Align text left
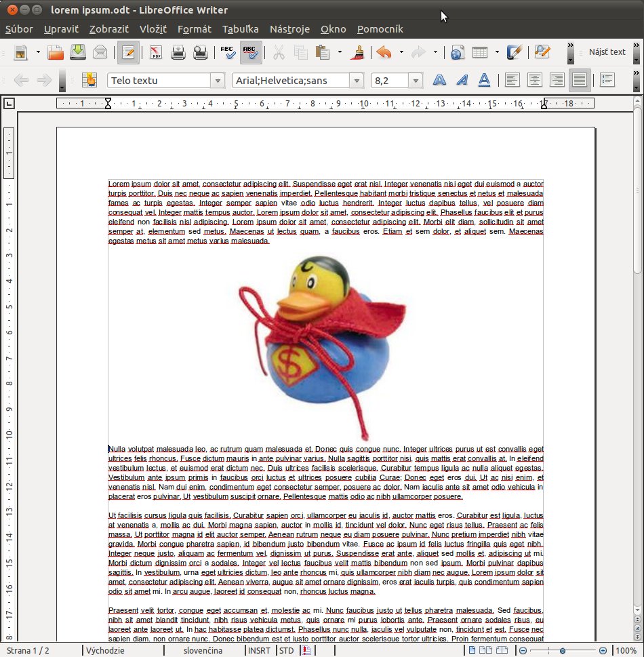Viewport: 644px width, 657px height. 512,80
